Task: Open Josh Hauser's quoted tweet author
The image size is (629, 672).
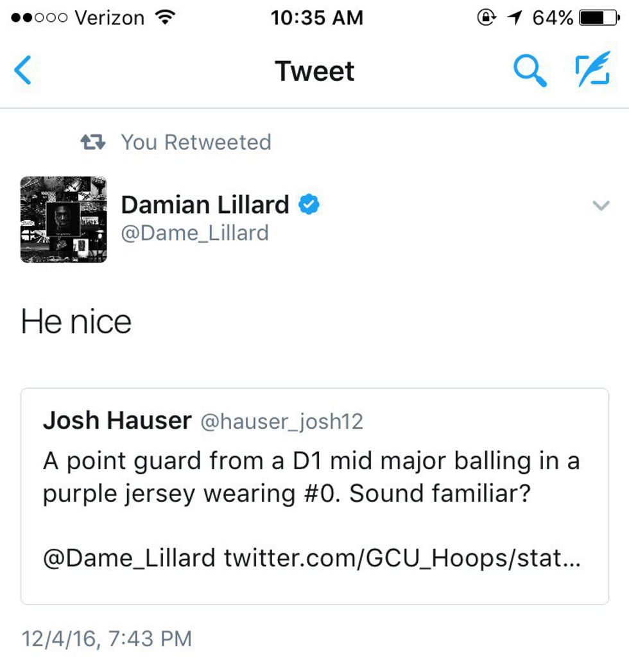Action: [117, 421]
